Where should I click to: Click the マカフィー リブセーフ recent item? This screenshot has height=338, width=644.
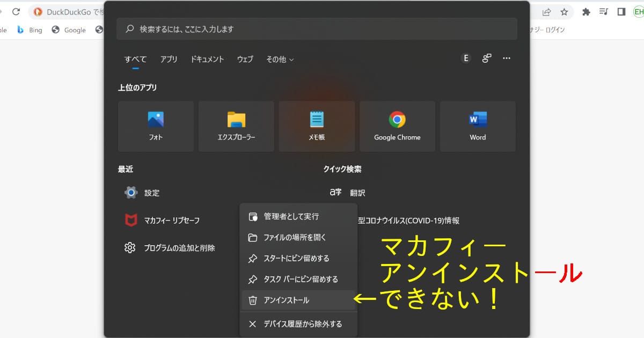pyautogui.click(x=172, y=221)
